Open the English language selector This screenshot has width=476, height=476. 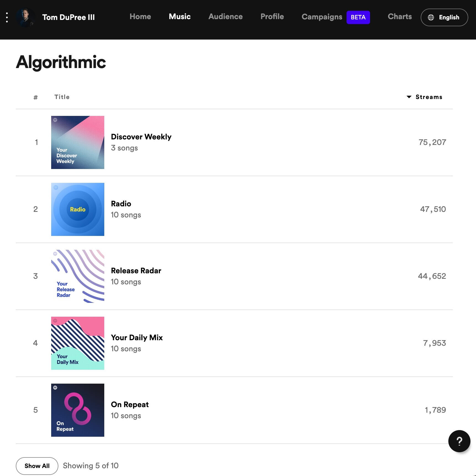pos(444,17)
